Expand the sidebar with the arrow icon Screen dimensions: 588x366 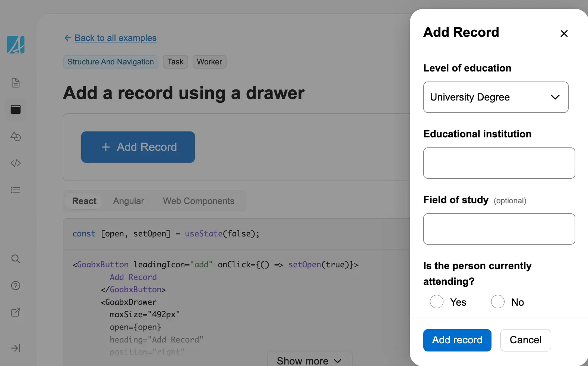click(16, 348)
